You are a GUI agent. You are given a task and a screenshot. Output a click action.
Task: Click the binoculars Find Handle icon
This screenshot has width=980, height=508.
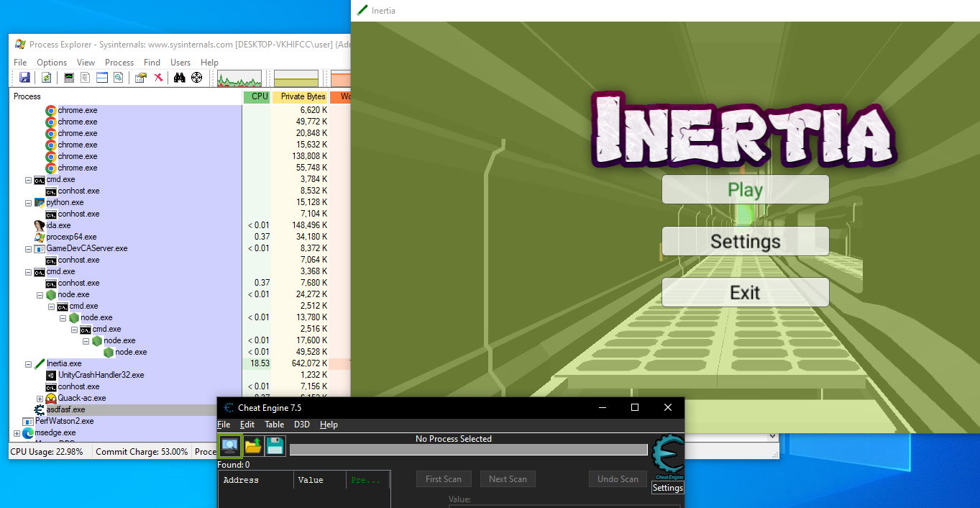coord(180,78)
